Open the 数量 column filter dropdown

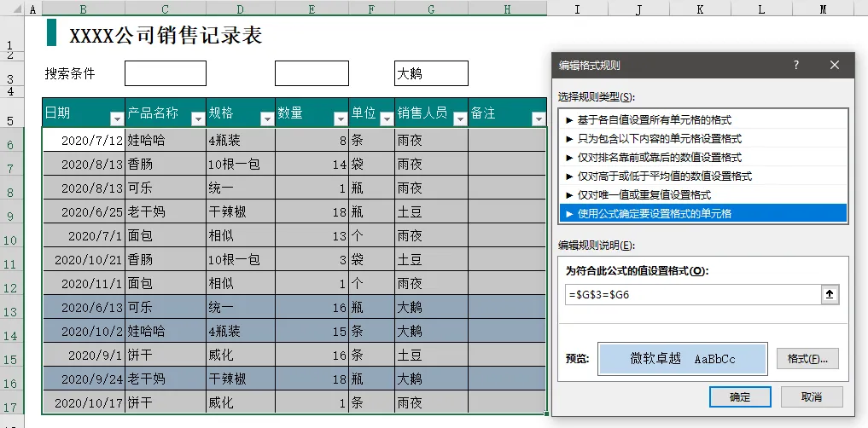coord(341,119)
